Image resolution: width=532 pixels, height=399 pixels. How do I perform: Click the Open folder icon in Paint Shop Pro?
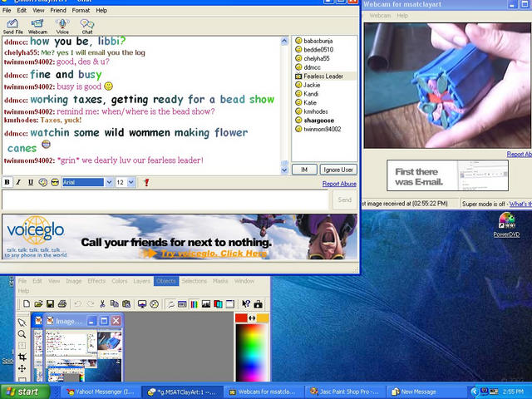[x=38, y=304]
